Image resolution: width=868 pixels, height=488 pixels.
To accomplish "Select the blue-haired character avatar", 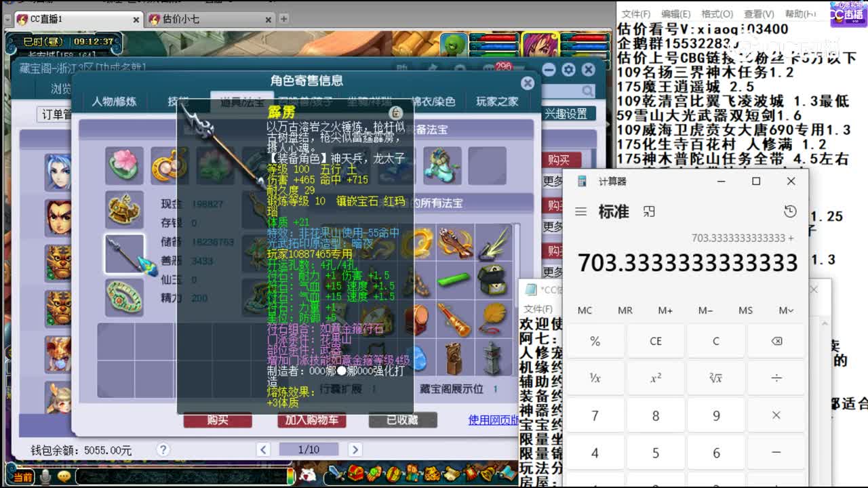I will tap(58, 171).
